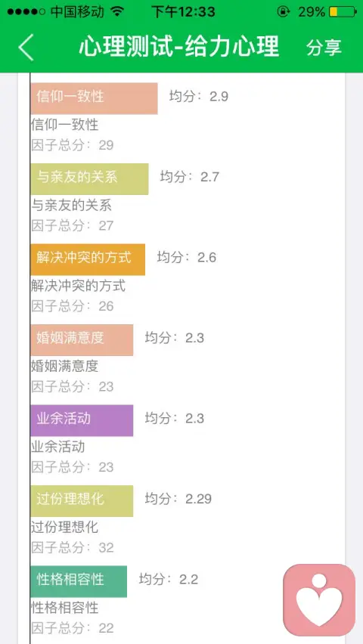Tap the battery indicator icon
363x644 pixels.
(343, 12)
